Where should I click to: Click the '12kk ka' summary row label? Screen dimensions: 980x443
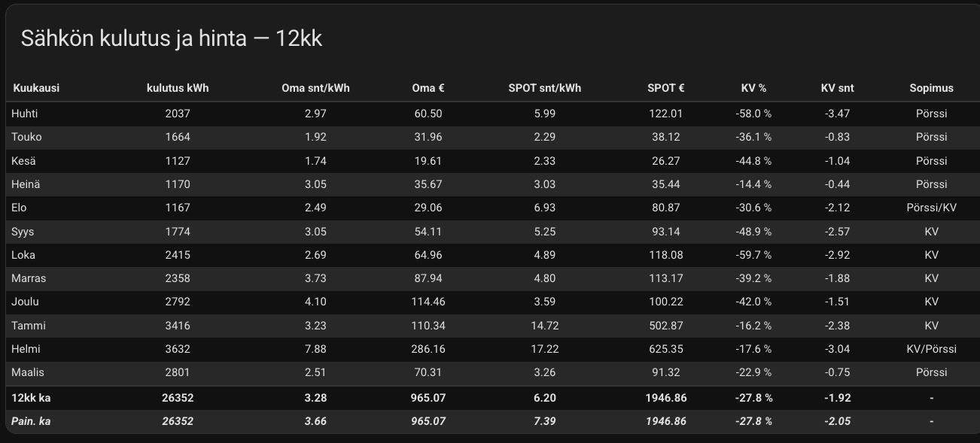[x=31, y=398]
